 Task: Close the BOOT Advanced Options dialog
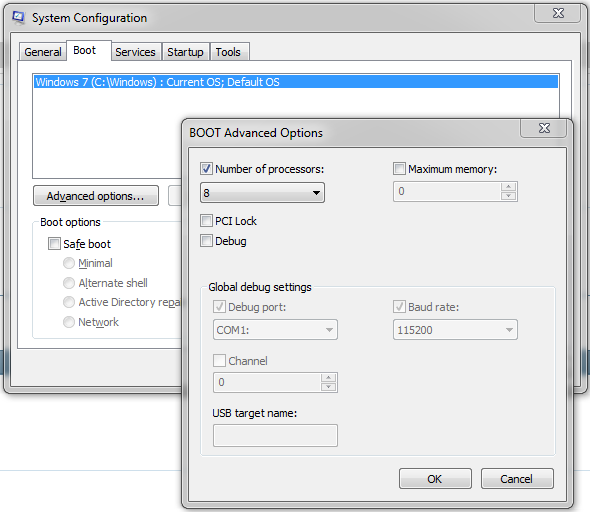point(544,128)
